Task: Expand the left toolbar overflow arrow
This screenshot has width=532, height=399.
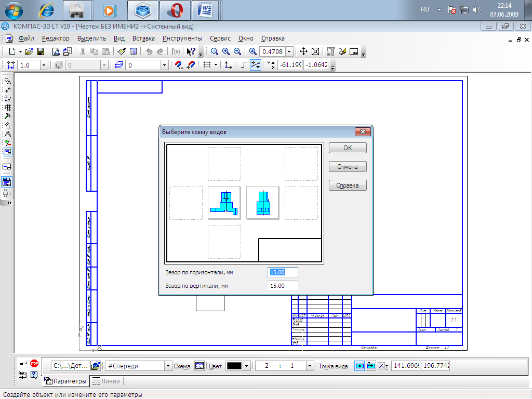Action: point(9,203)
